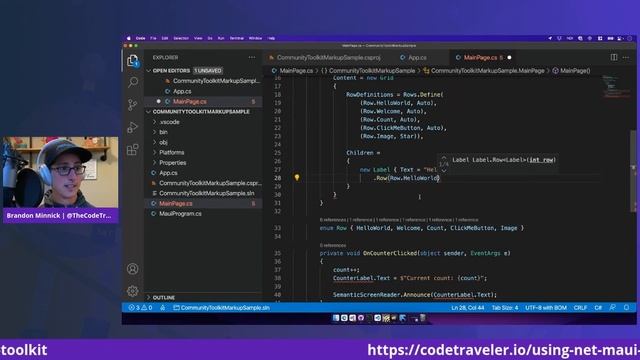Image resolution: width=640 pixels, height=360 pixels.
Task: Open the File menu
Action: (153, 38)
